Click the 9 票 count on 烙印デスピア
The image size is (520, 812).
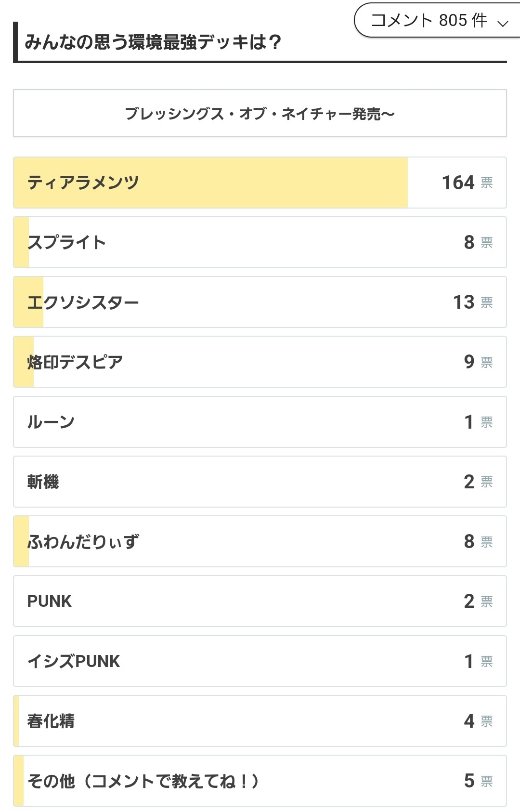478,362
